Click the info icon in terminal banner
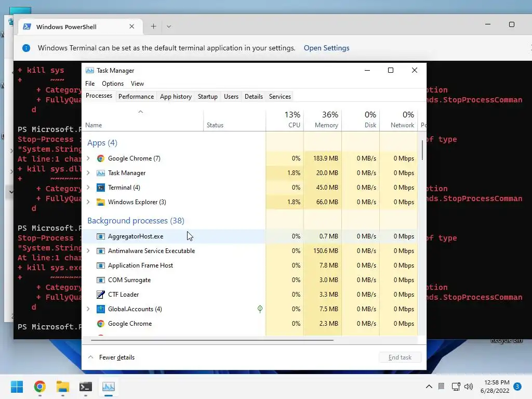The width and height of the screenshot is (532, 399). tap(26, 48)
